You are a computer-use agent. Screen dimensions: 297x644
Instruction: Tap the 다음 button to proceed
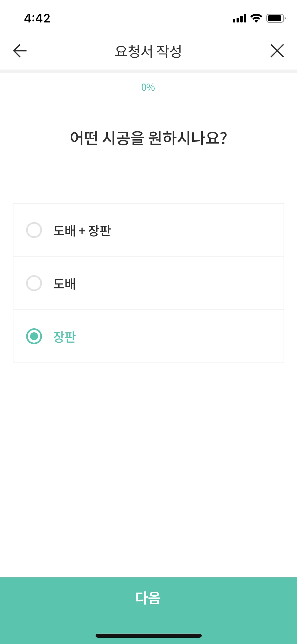point(148,598)
